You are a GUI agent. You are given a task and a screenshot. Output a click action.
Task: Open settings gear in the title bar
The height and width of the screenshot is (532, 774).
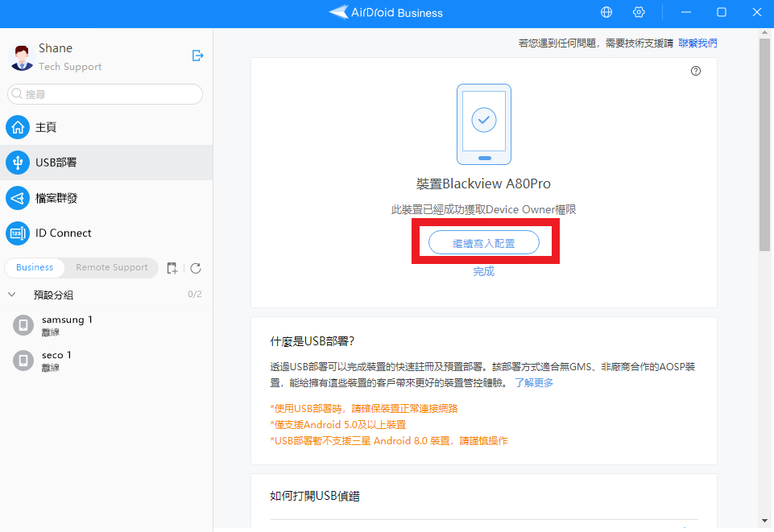pyautogui.click(x=639, y=12)
